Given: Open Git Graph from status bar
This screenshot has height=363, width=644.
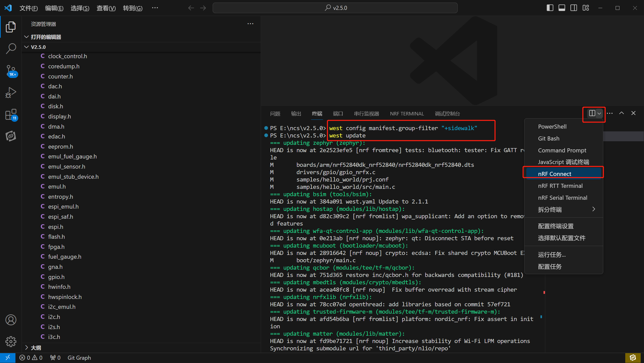Looking at the screenshot, I should point(79,358).
